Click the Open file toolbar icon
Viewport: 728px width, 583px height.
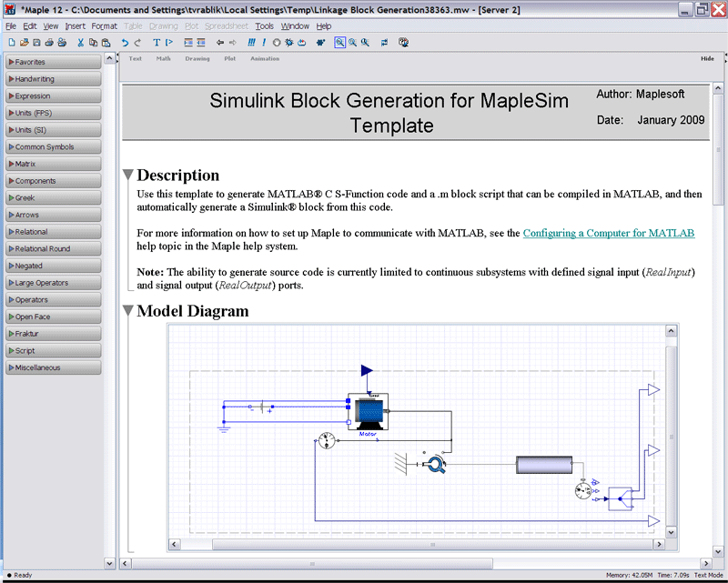point(24,43)
